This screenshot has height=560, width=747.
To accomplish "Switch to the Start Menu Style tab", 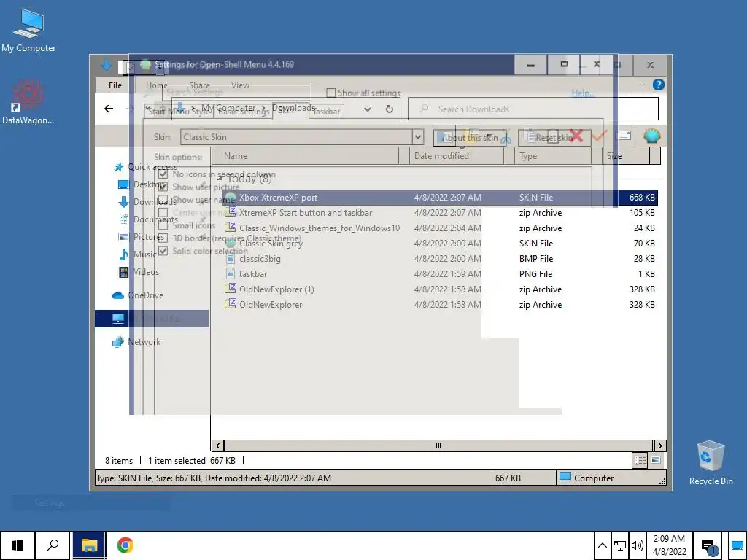I will pyautogui.click(x=179, y=112).
